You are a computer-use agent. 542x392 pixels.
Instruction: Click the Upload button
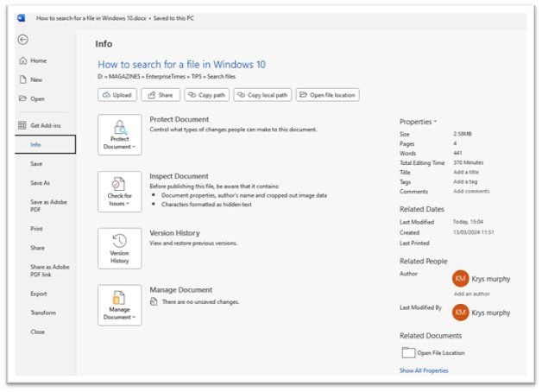[117, 95]
